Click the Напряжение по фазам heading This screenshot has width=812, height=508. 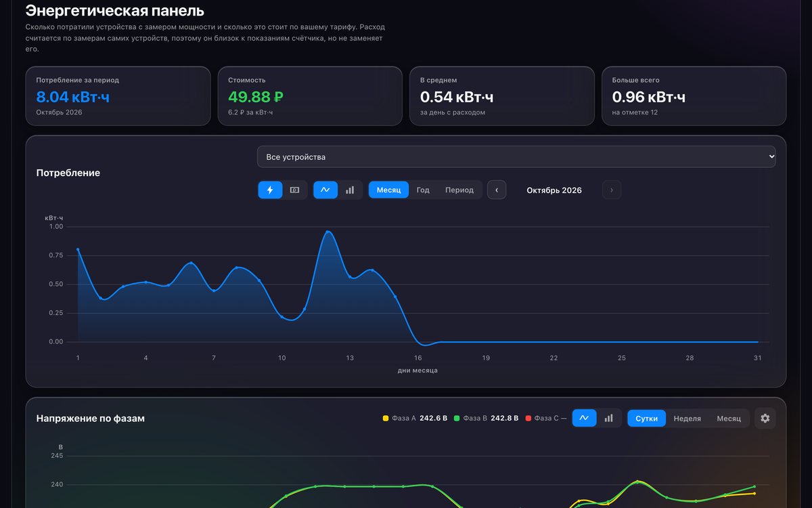pos(91,419)
